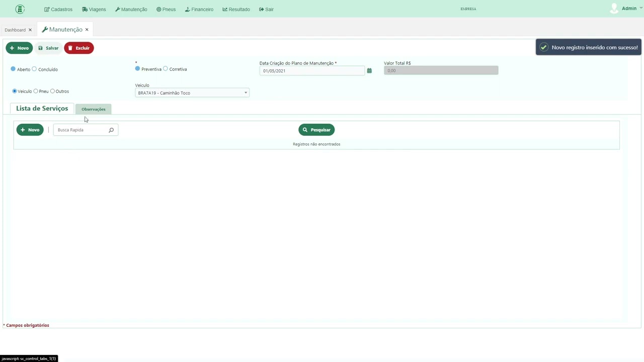Viewport: 644px width, 362px height.
Task: Click the 'Novo registro inserido com sucesso!' message
Action: (x=595, y=47)
